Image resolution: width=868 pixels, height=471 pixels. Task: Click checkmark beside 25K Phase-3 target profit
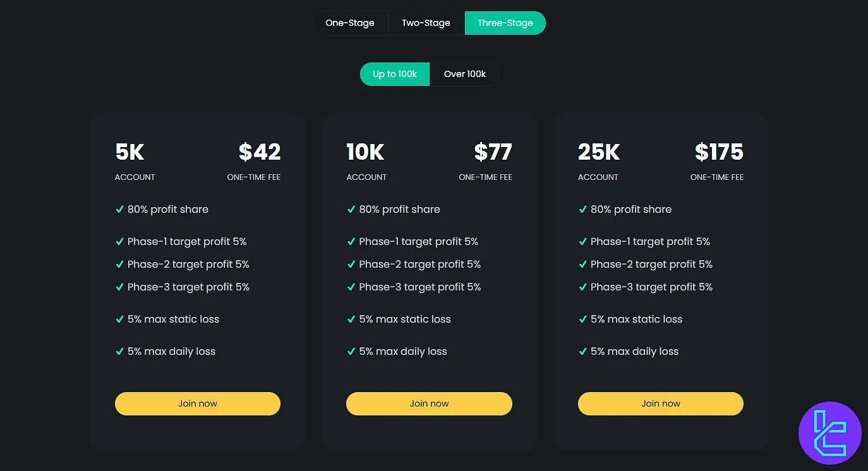click(582, 287)
